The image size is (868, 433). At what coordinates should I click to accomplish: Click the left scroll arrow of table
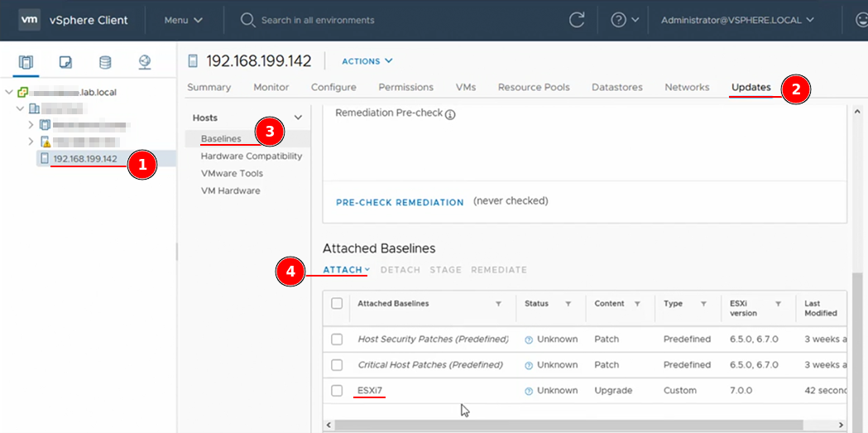328,426
